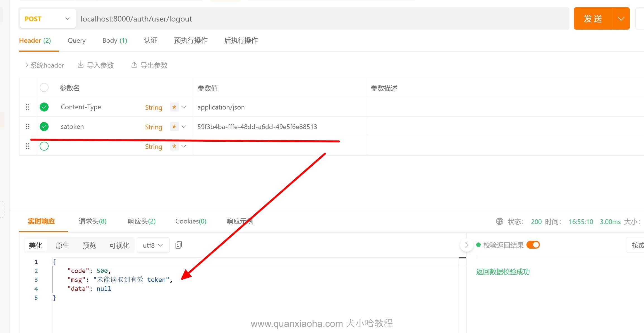
Task: Open the utf8 encoding dropdown
Action: click(153, 245)
